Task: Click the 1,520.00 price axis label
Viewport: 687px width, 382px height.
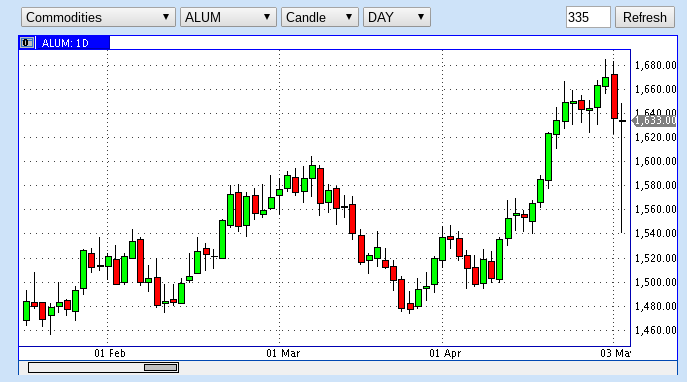Action: pyautogui.click(x=655, y=258)
